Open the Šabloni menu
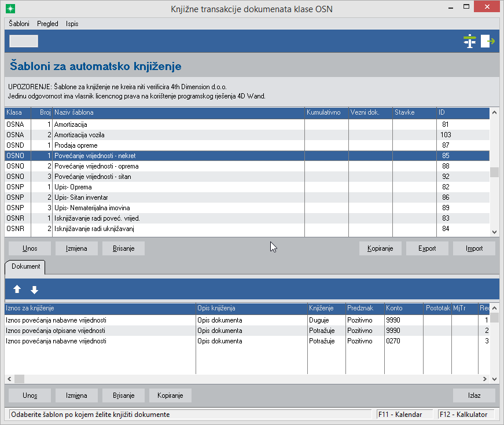This screenshot has height=425, width=504. [x=19, y=24]
